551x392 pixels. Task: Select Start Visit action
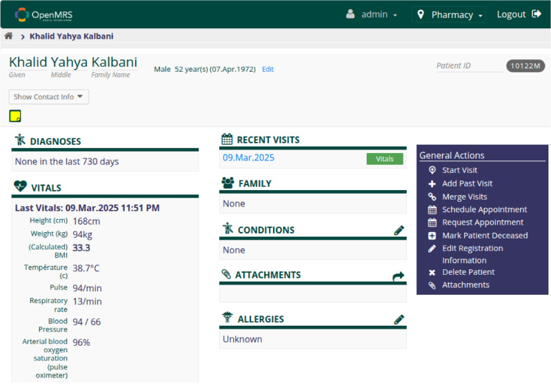459,170
